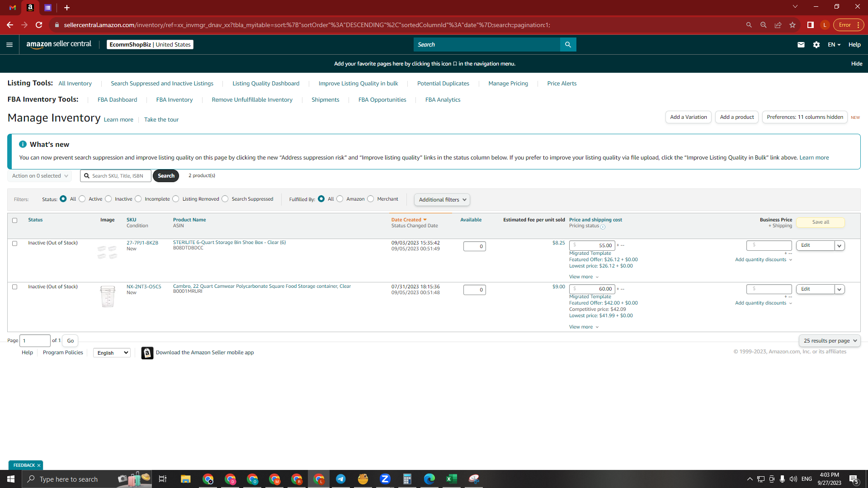Select the Listing Removed status radio
The image size is (868, 488).
pyautogui.click(x=176, y=199)
